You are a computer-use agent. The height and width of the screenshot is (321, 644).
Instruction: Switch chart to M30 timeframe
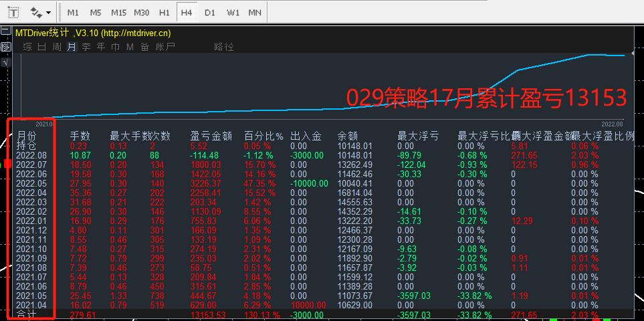point(142,13)
